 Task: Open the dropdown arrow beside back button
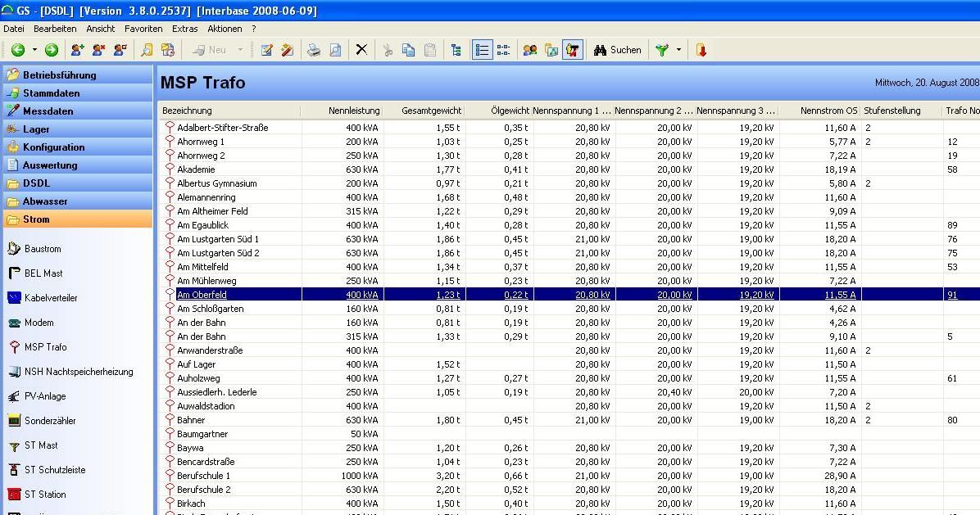[33, 50]
